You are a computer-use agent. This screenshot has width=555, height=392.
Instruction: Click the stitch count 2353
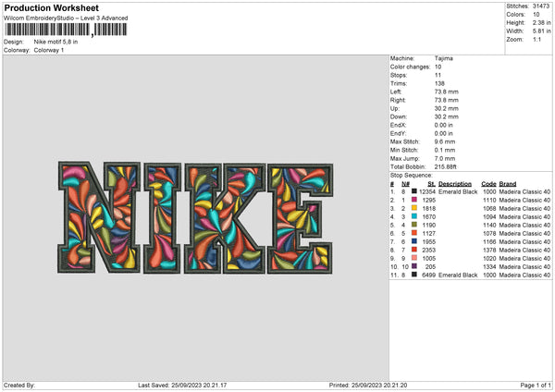pyautogui.click(x=428, y=251)
